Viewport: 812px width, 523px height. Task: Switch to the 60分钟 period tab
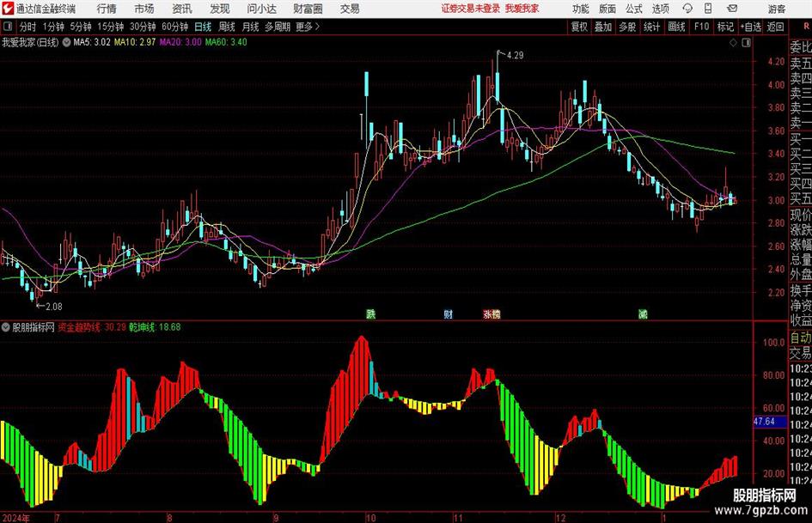click(175, 27)
